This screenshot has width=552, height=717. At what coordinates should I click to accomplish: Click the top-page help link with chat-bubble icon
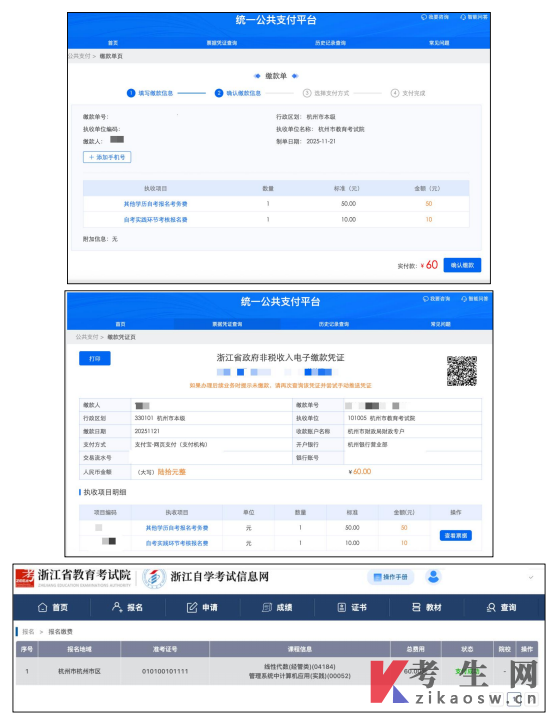(435, 17)
